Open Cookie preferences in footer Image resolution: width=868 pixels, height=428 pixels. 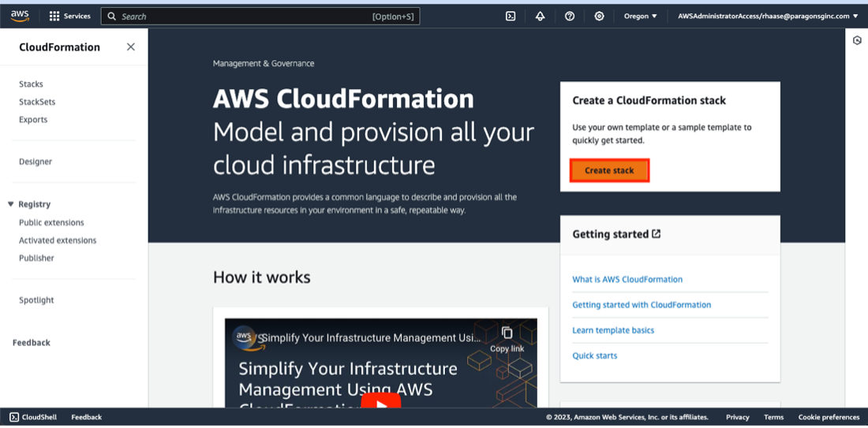point(829,417)
